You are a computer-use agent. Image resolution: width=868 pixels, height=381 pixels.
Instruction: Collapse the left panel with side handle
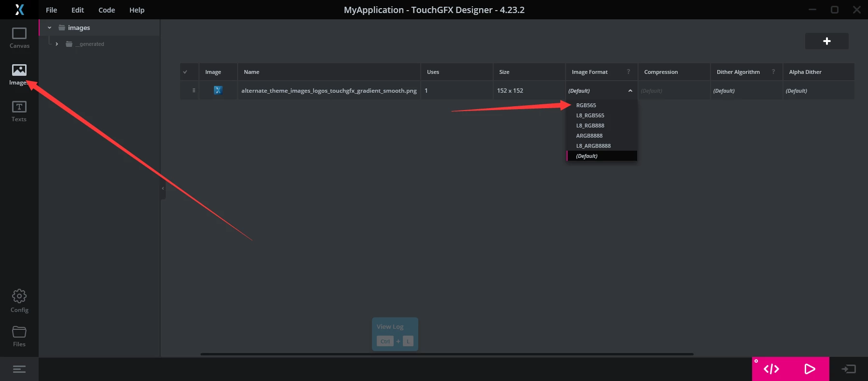(163, 188)
